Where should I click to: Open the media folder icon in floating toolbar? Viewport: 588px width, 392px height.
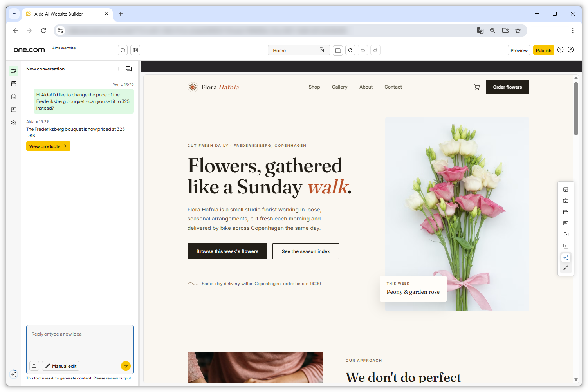pos(566,235)
